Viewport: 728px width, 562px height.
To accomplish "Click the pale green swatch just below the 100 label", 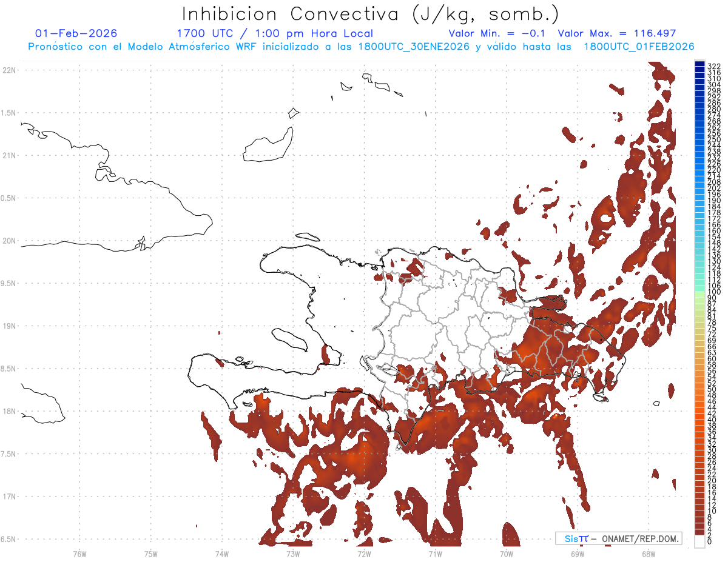I will point(700,295).
